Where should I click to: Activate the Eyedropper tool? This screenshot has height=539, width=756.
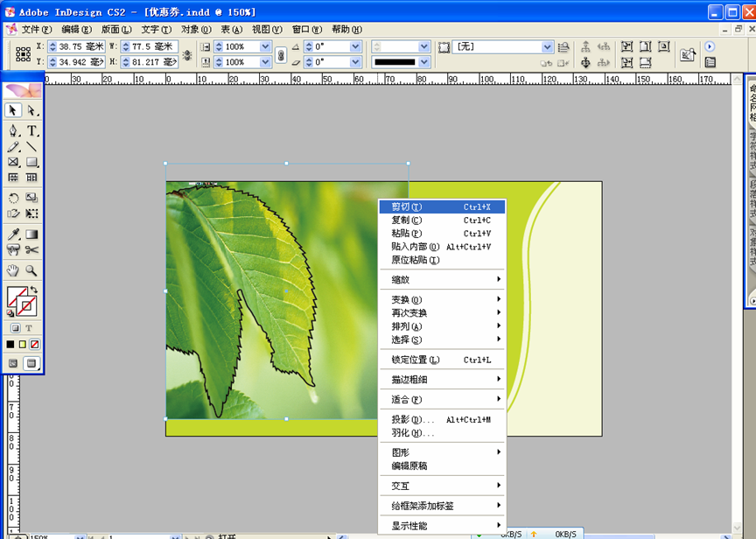click(14, 234)
